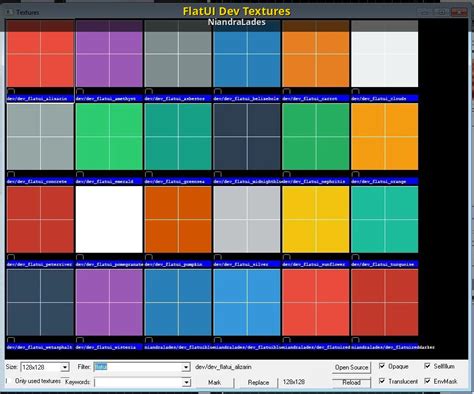Image resolution: width=474 pixels, height=394 pixels.
Task: Toggle the Selfillum checkbox
Action: point(427,366)
